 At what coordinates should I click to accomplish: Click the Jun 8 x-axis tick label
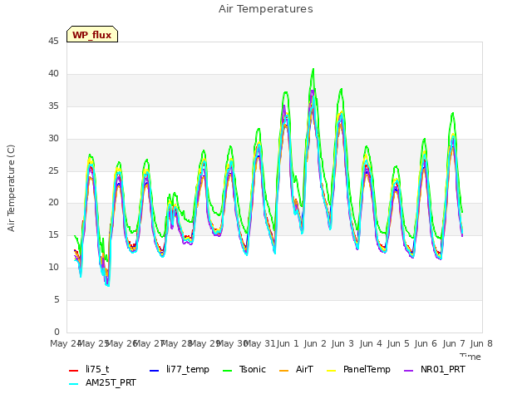pos(481,343)
